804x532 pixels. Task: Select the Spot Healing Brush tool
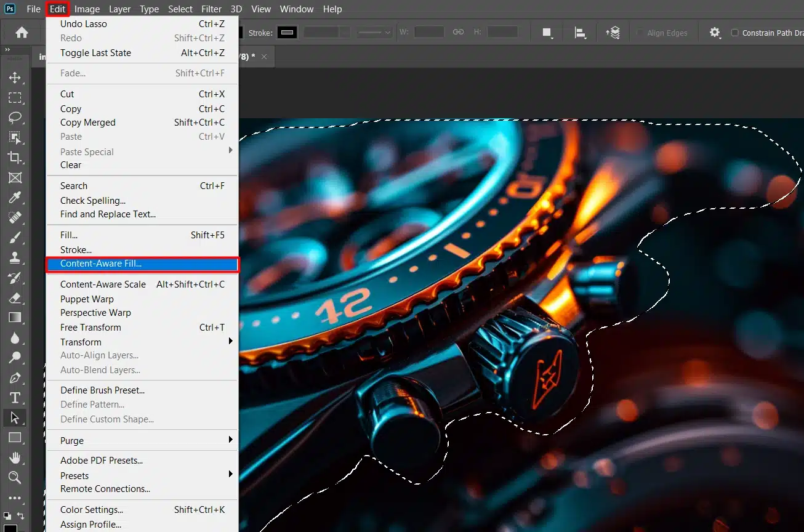coord(15,217)
